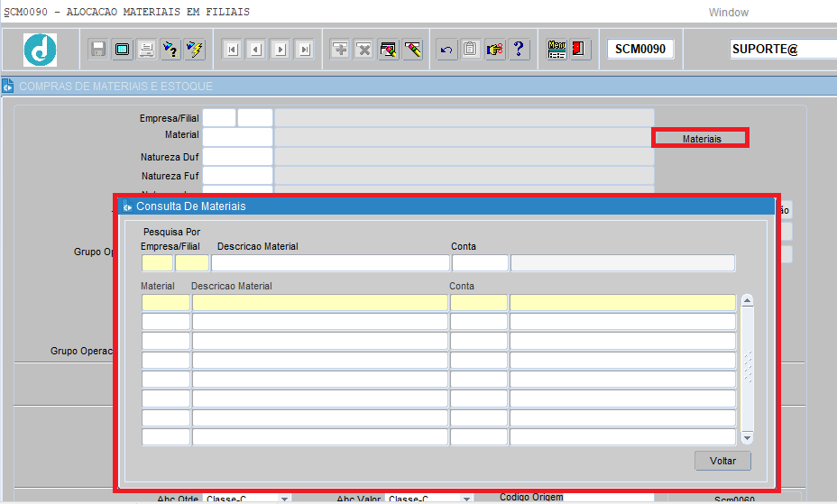Click the highlighted yellow Conta cell in grid
Viewport: 837px width, 504px height.
(x=479, y=302)
